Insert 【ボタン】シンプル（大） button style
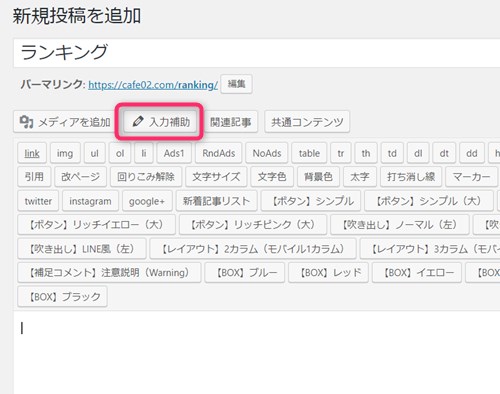The width and height of the screenshot is (500, 394). [429, 201]
